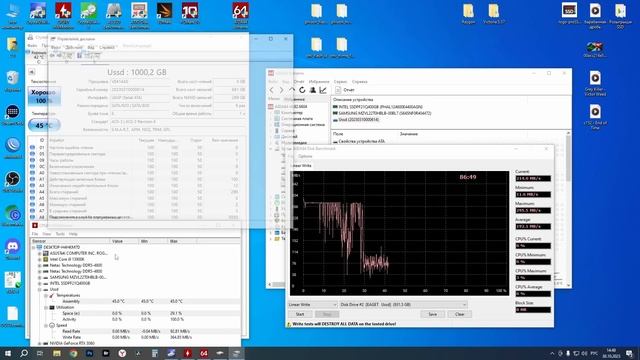Click the AIDA64 refresh icon
This screenshot has width=640, height=360.
302,90
